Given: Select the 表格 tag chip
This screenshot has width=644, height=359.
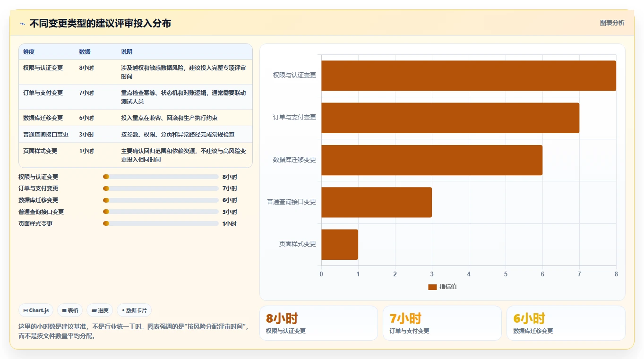Looking at the screenshot, I should point(70,310).
